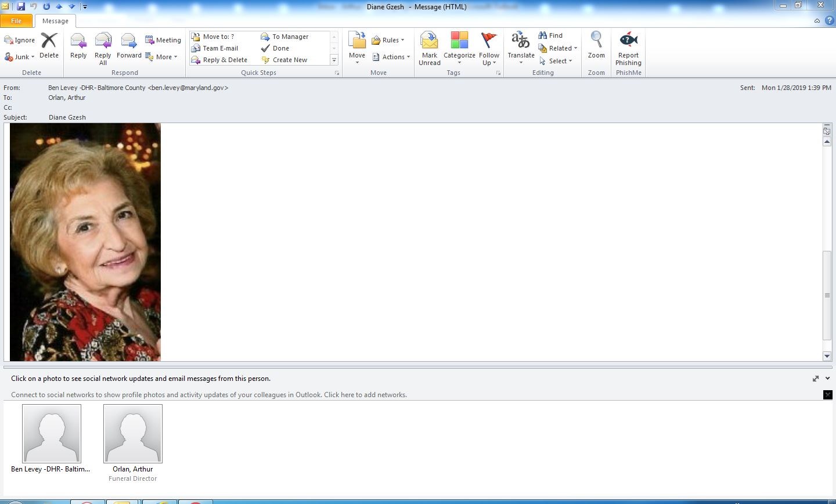
Task: Switch to the Message ribbon tab
Action: pyautogui.click(x=55, y=21)
